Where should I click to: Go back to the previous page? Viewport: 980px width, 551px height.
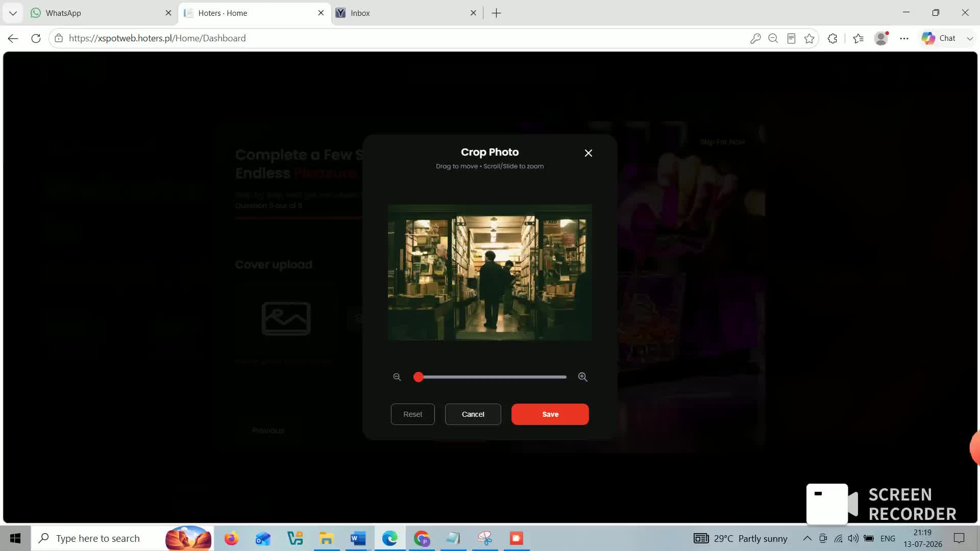coord(13,38)
